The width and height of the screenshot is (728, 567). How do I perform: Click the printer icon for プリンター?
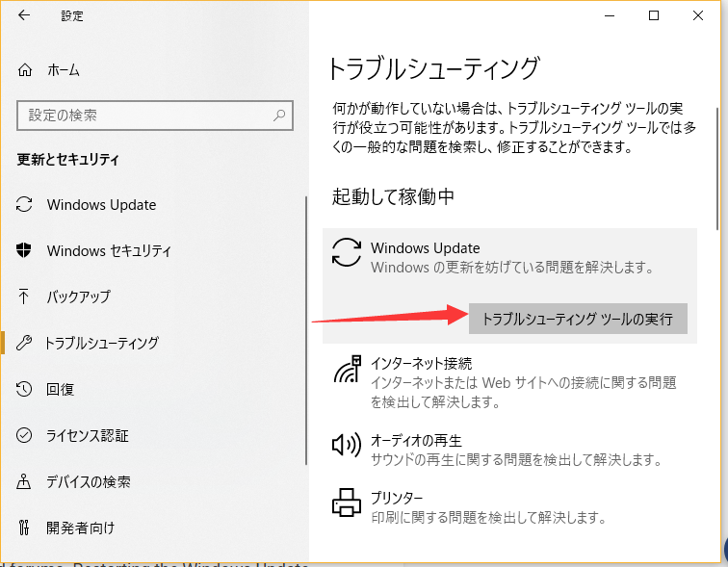(347, 503)
